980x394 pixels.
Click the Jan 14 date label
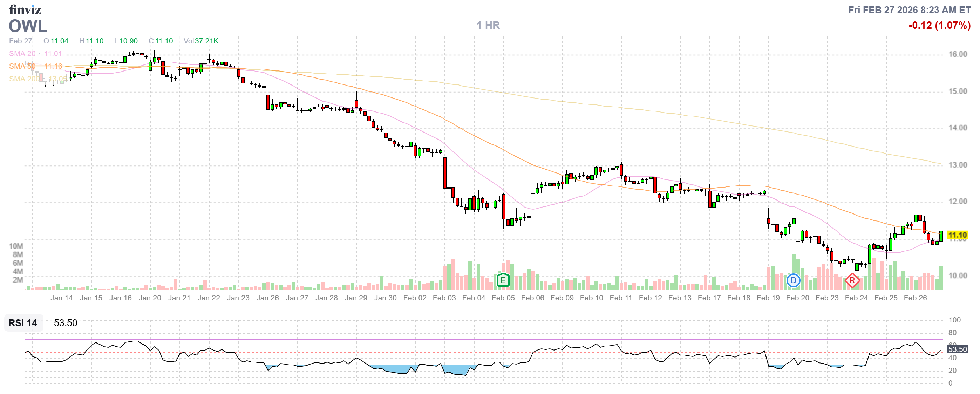point(61,298)
